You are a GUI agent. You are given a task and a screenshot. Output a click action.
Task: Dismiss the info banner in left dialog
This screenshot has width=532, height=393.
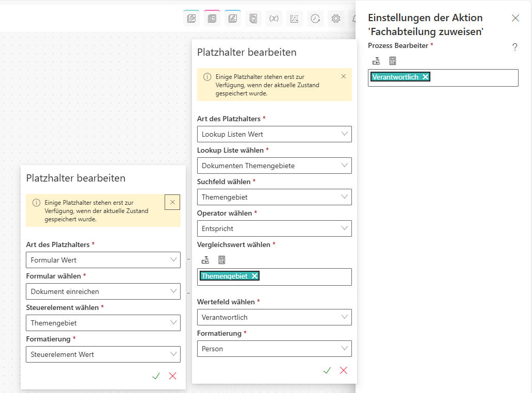(x=172, y=202)
